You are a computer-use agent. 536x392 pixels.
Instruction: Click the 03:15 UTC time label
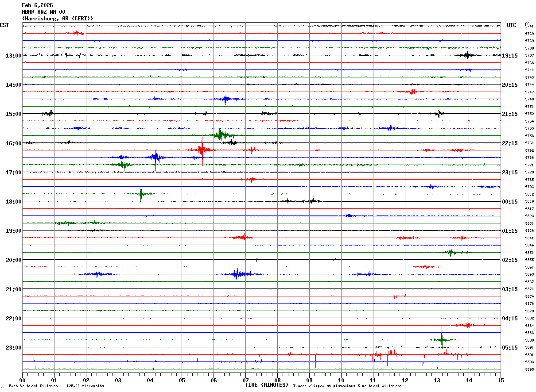tap(510, 289)
